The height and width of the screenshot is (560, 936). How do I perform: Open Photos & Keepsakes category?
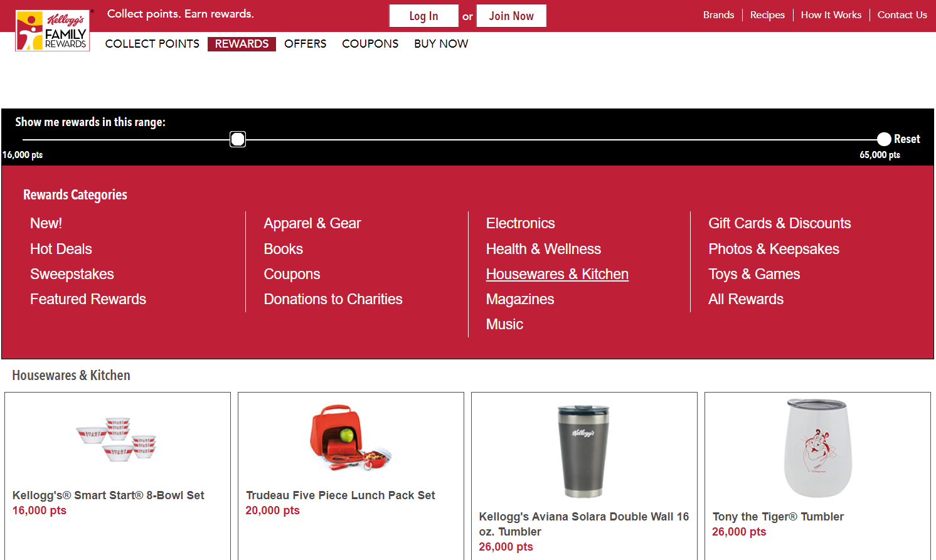tap(774, 249)
